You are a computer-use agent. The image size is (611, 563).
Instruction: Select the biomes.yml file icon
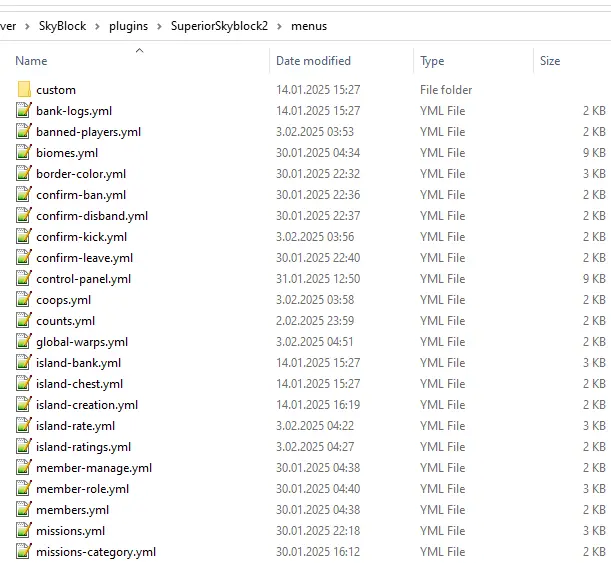24,152
